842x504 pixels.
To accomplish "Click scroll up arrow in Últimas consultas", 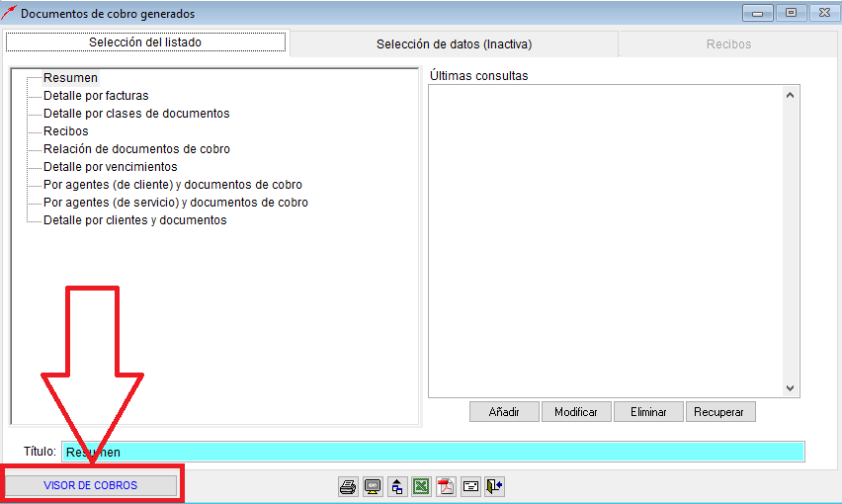I will pos(790,95).
